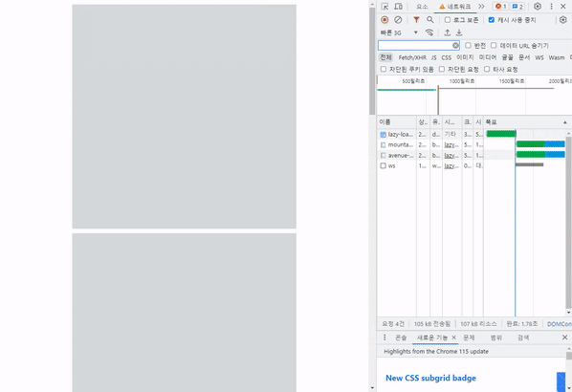Screen dimensions: 572x392
Task: Expand more DevTools tabs chevron
Action: tap(481, 7)
